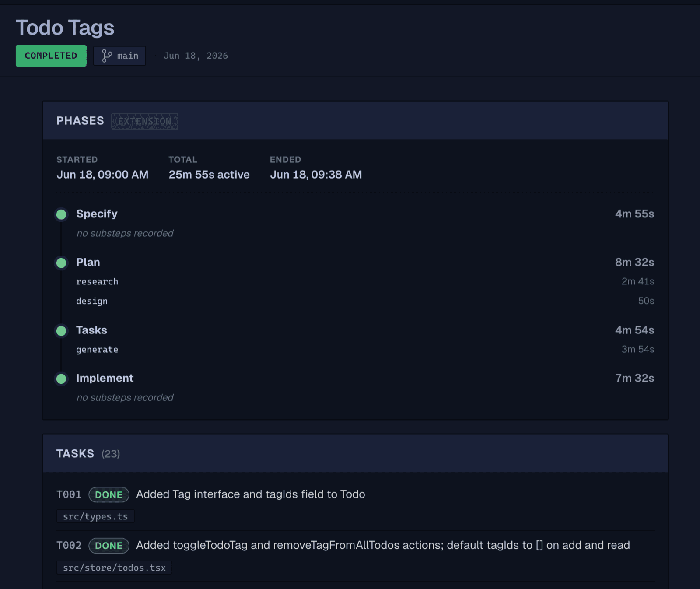Click the green Plan phase status dot
This screenshot has height=589, width=700.
[x=61, y=263]
